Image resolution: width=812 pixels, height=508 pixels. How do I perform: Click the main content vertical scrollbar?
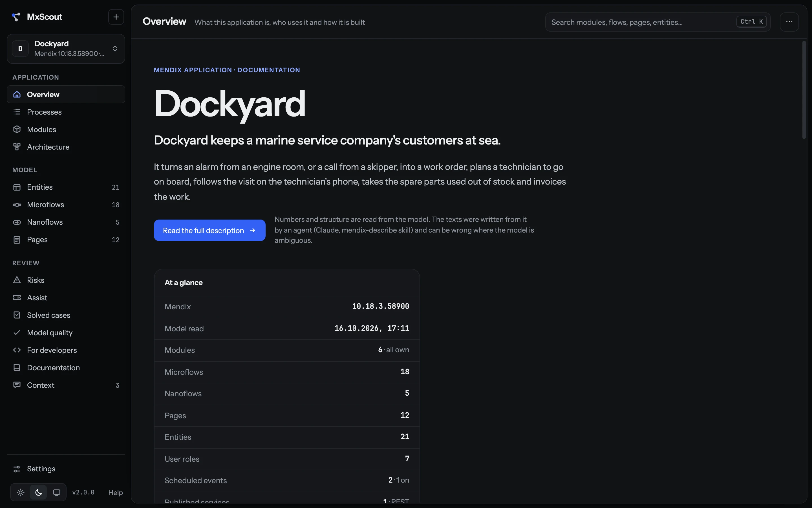[x=804, y=90]
